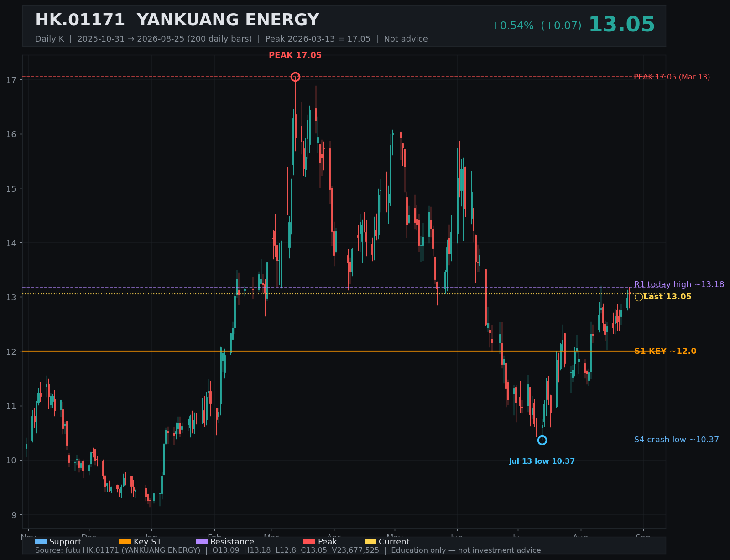Viewport: 730px width, 560px height.
Task: Click the 12 tick on the price axis
Action: tap(11, 351)
